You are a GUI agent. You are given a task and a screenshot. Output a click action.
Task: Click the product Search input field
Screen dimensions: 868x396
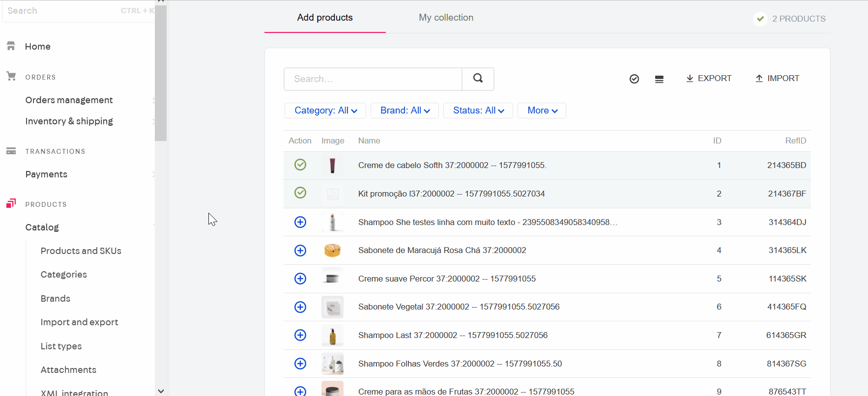click(373, 79)
